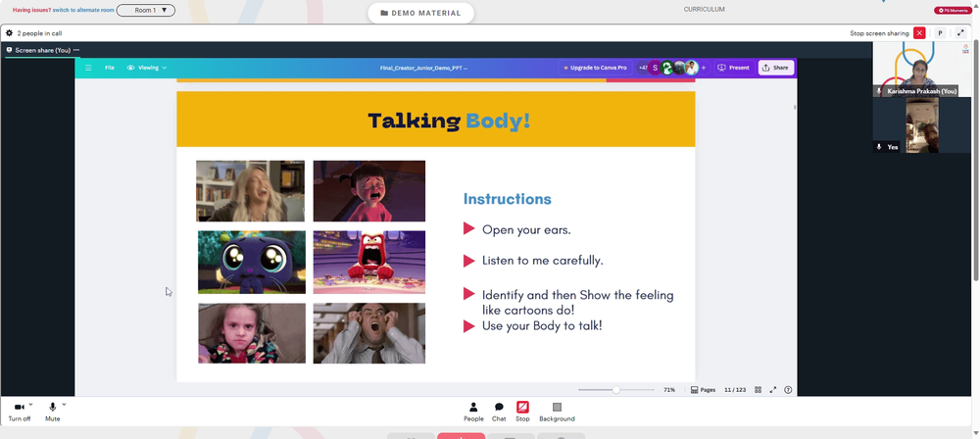Adjust Canva zoom slider handle
Viewport: 980px width, 439px height.
[x=616, y=390]
